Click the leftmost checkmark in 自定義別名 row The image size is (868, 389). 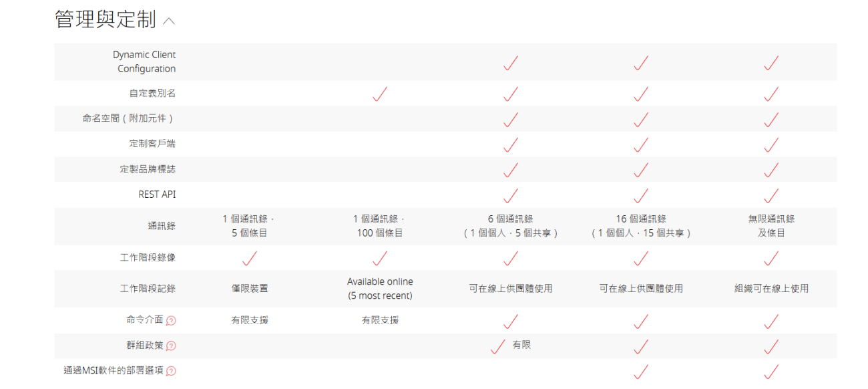tap(380, 94)
